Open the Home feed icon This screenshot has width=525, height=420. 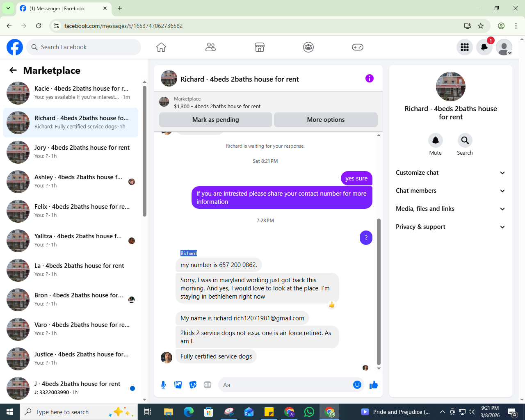(x=161, y=47)
